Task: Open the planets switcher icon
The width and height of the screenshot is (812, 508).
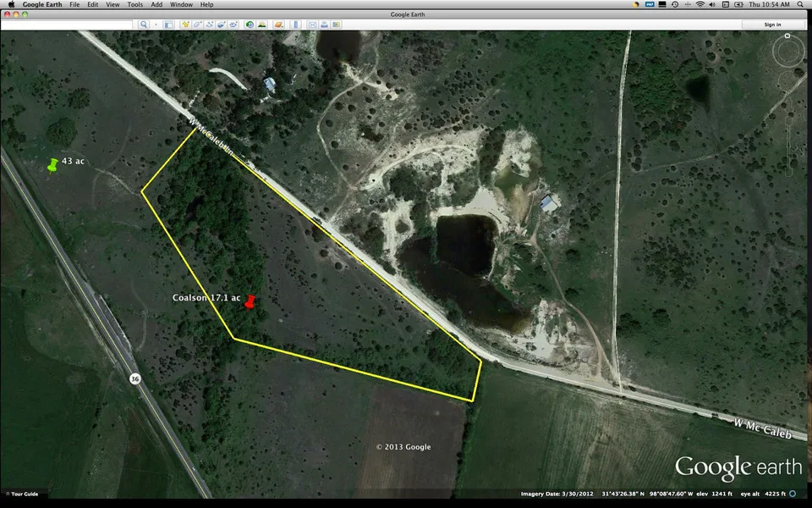Action: point(279,25)
